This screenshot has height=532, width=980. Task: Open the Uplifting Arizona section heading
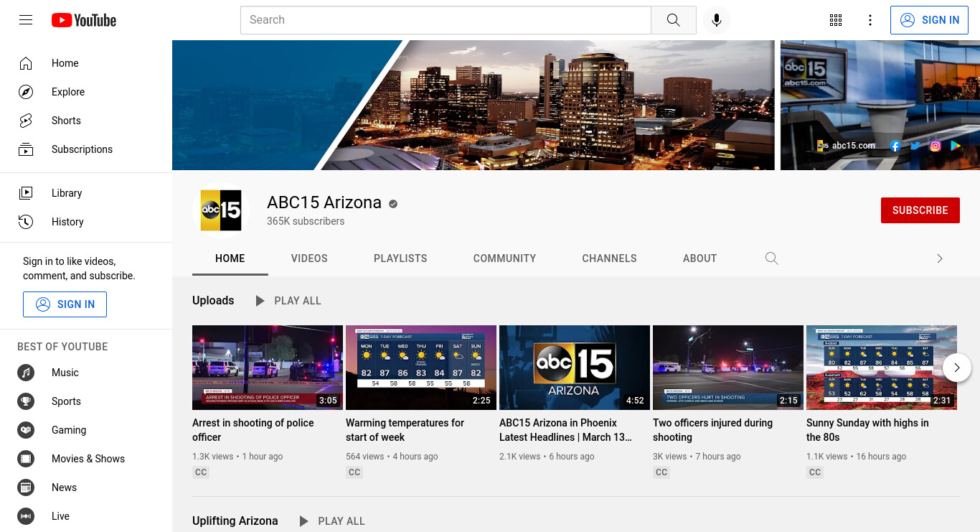(235, 521)
